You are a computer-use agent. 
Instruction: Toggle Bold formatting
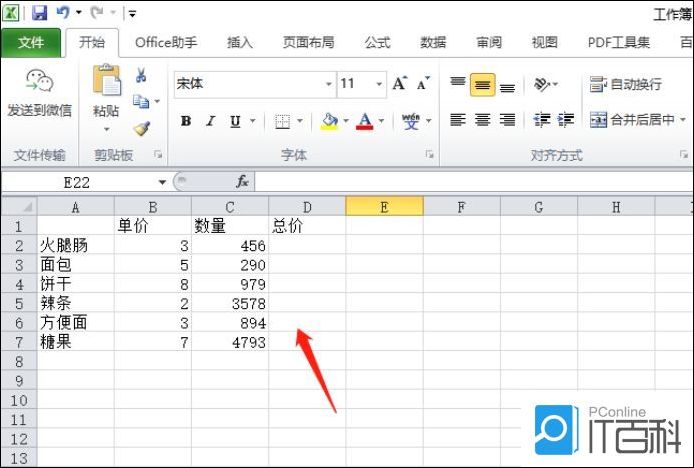(x=186, y=120)
